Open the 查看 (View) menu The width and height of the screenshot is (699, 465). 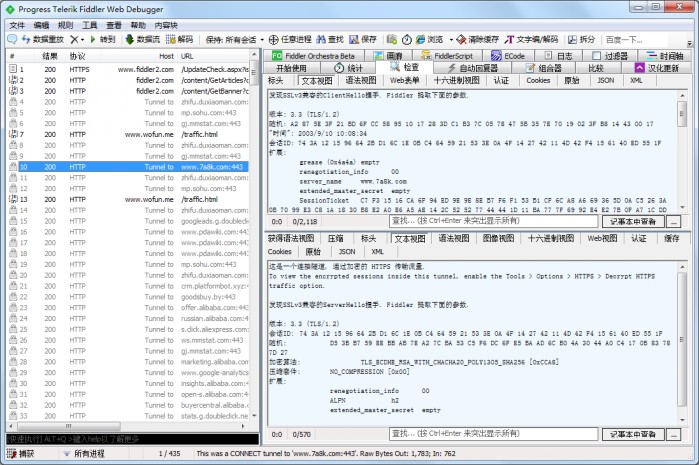(x=113, y=25)
